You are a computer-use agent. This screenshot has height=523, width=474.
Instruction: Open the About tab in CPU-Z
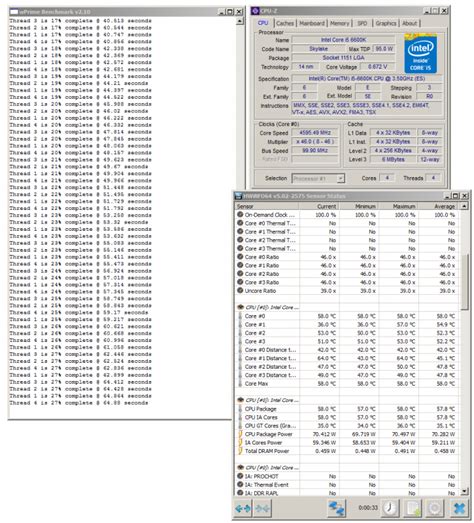click(410, 23)
